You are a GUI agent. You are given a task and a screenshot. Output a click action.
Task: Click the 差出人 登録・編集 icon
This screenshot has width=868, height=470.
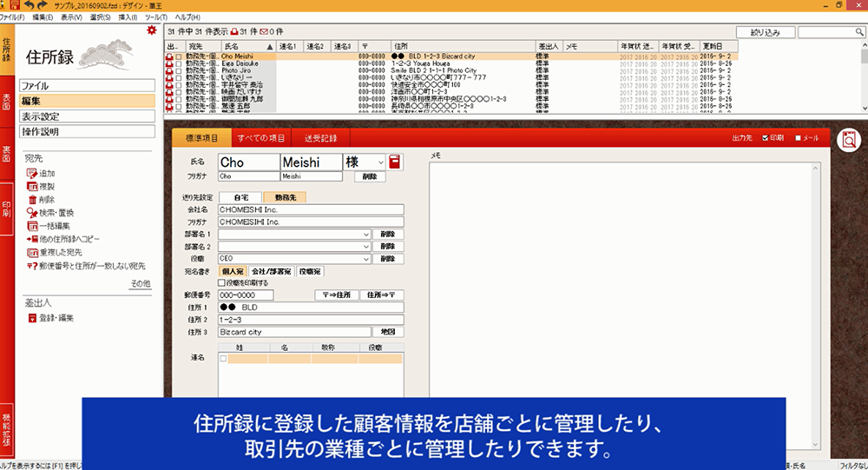pos(32,318)
